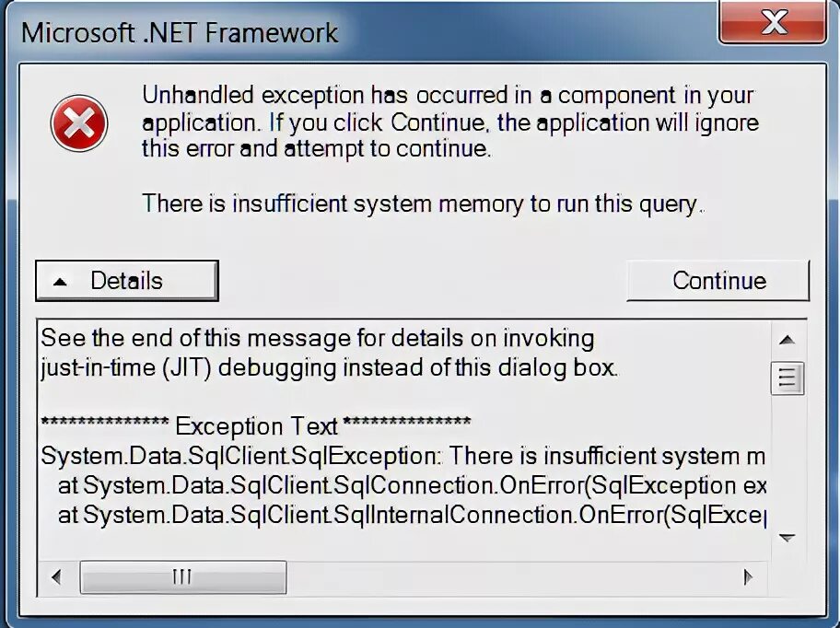Screen dimensions: 840x628
Task: Click the SqlInternalConnection.OnError stack trace line
Action: pyautogui.click(x=412, y=515)
